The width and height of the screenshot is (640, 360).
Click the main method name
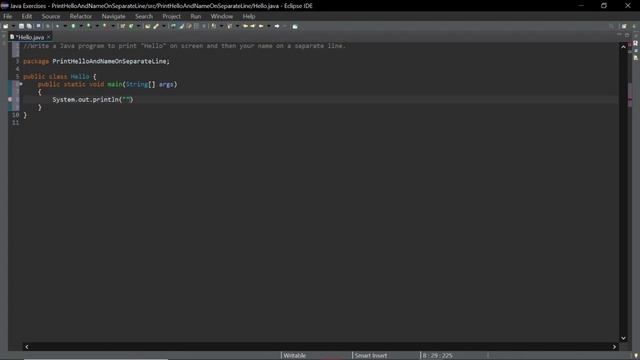point(115,84)
